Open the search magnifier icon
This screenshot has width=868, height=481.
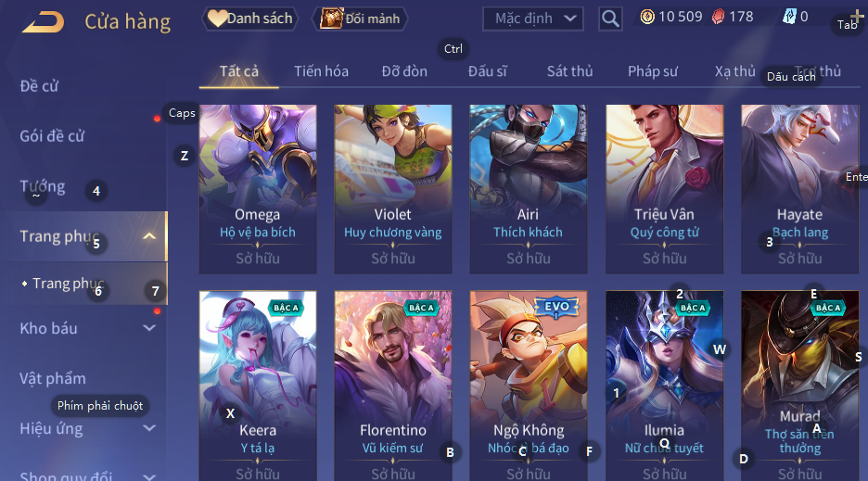tap(610, 19)
